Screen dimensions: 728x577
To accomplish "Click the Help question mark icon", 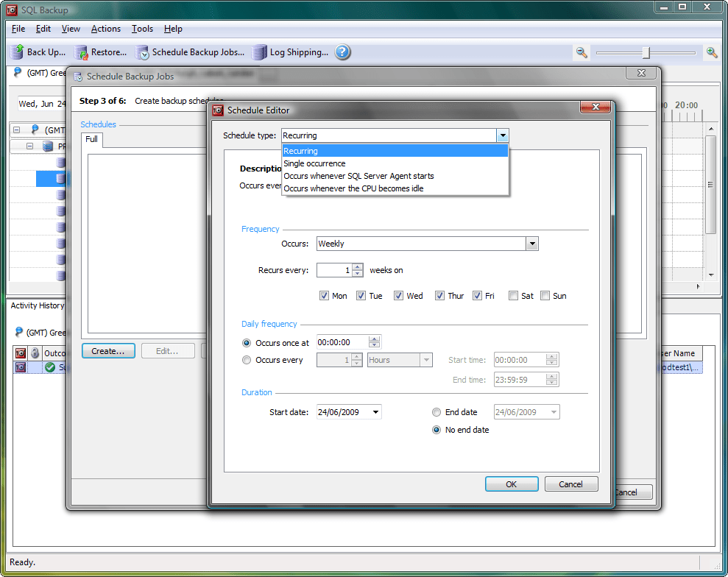I will click(342, 52).
